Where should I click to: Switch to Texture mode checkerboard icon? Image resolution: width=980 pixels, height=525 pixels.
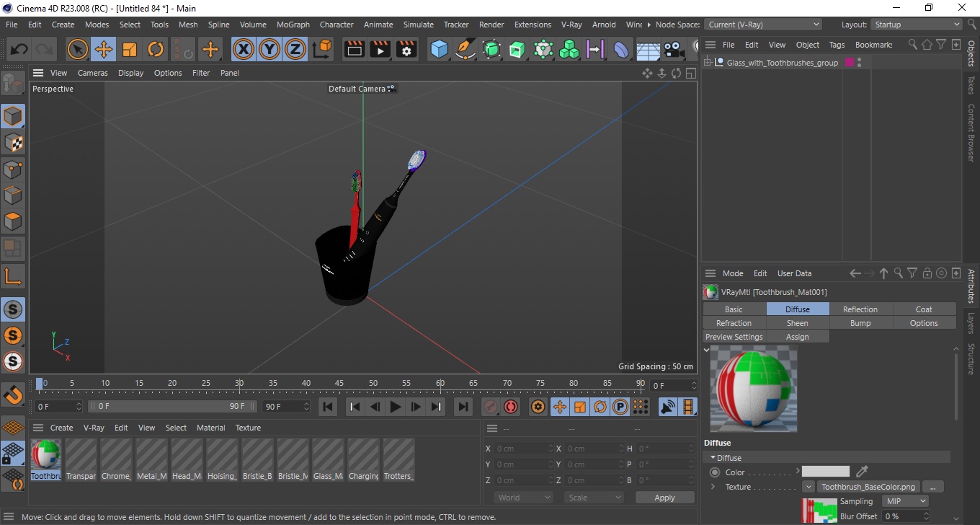(x=13, y=142)
